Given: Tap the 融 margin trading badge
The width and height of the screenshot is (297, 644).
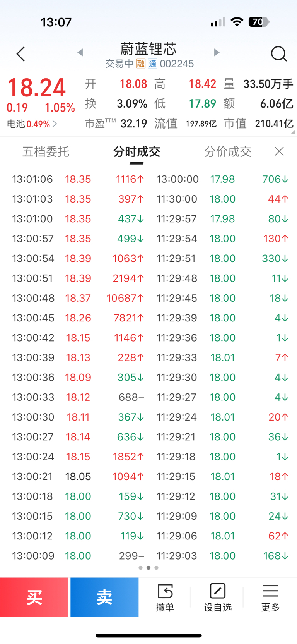Looking at the screenshot, I should coord(141,64).
